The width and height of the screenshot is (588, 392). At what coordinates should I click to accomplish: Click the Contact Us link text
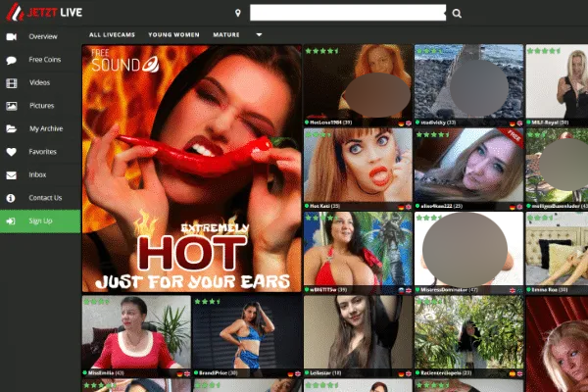(45, 198)
